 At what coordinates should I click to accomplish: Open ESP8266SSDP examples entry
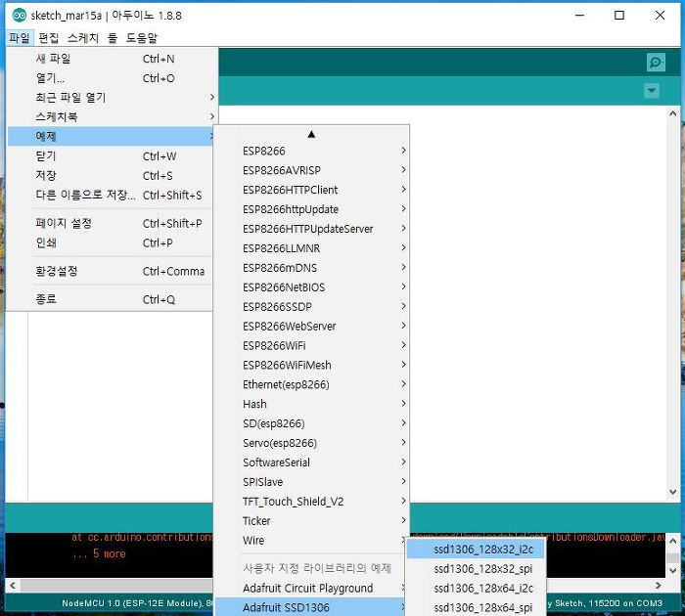pyautogui.click(x=311, y=306)
